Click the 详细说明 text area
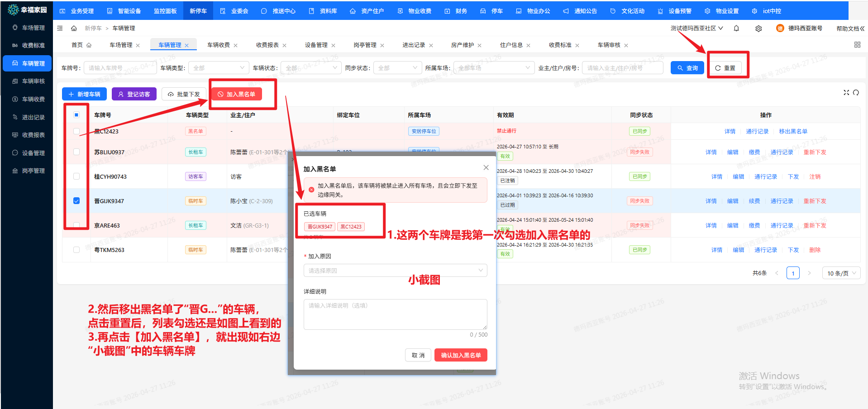The width and height of the screenshot is (868, 409). (395, 314)
